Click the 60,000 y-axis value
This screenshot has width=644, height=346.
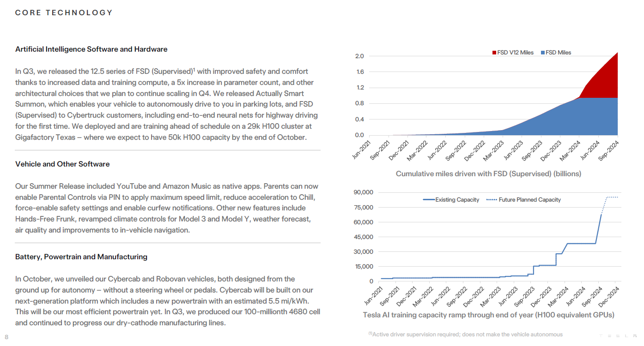[x=363, y=222]
